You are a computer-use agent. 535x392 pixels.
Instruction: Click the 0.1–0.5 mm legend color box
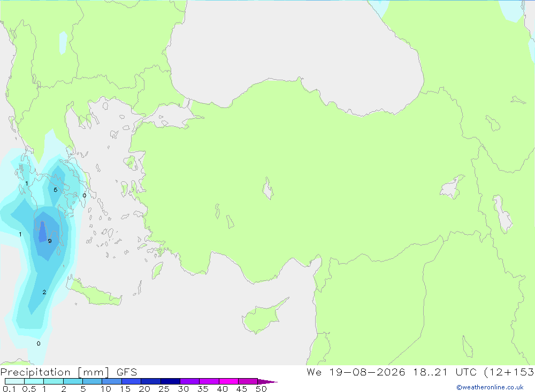[x=14, y=381]
